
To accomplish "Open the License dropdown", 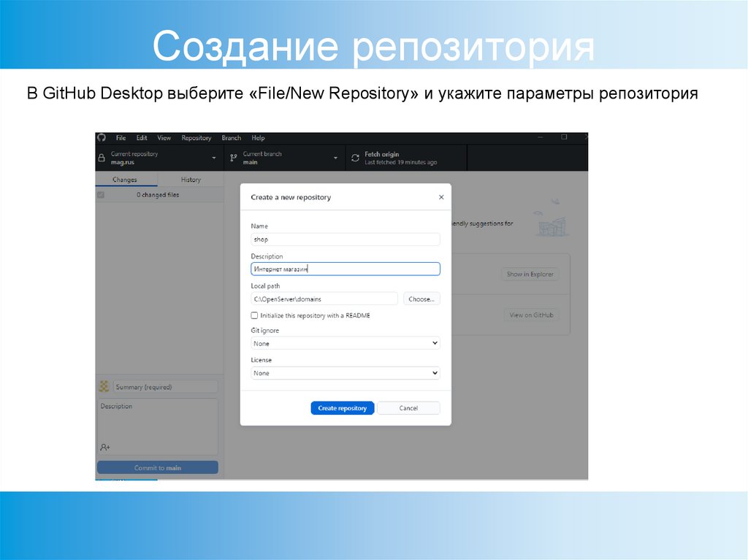I will click(x=346, y=373).
